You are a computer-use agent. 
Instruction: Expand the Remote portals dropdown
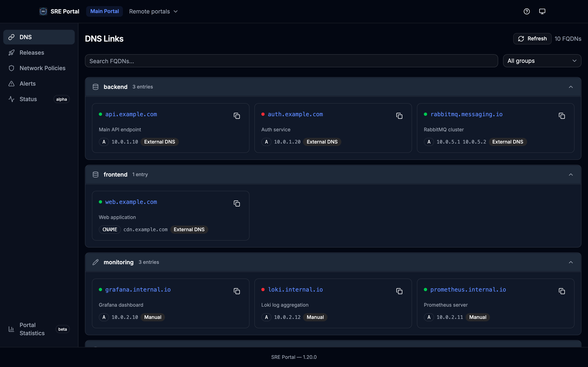pyautogui.click(x=153, y=11)
